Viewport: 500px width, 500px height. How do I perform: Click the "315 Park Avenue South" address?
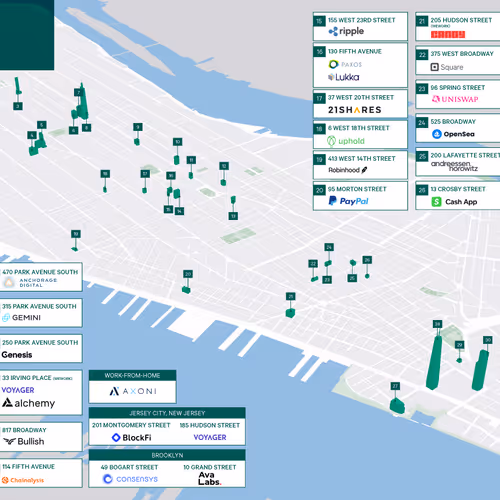(x=39, y=306)
